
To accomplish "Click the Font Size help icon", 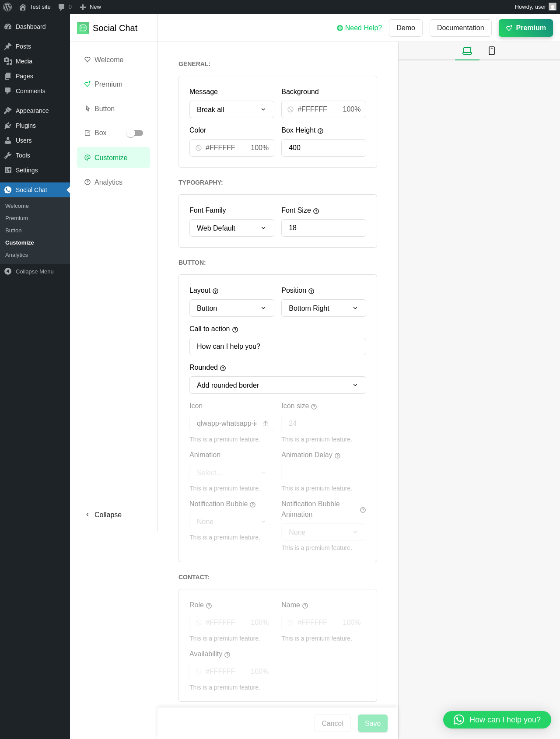I will [x=316, y=211].
